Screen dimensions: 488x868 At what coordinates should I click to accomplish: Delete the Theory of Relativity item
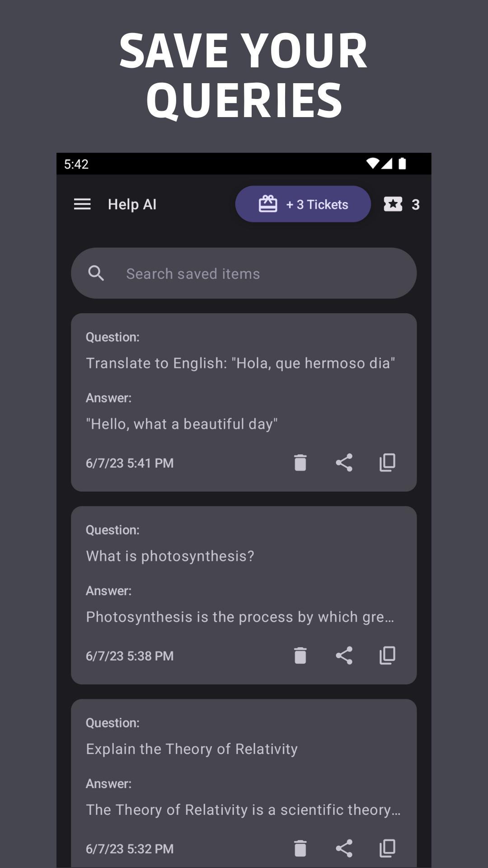click(x=300, y=849)
